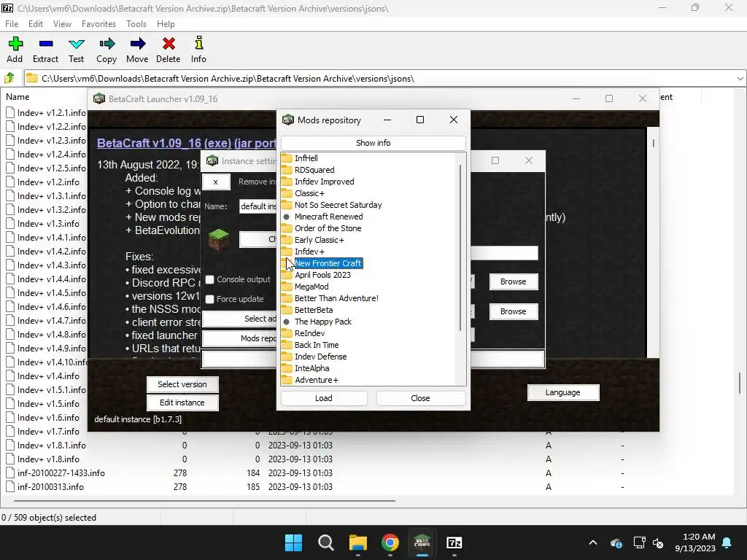Open the Help menu
This screenshot has height=560, width=747.
click(x=166, y=24)
